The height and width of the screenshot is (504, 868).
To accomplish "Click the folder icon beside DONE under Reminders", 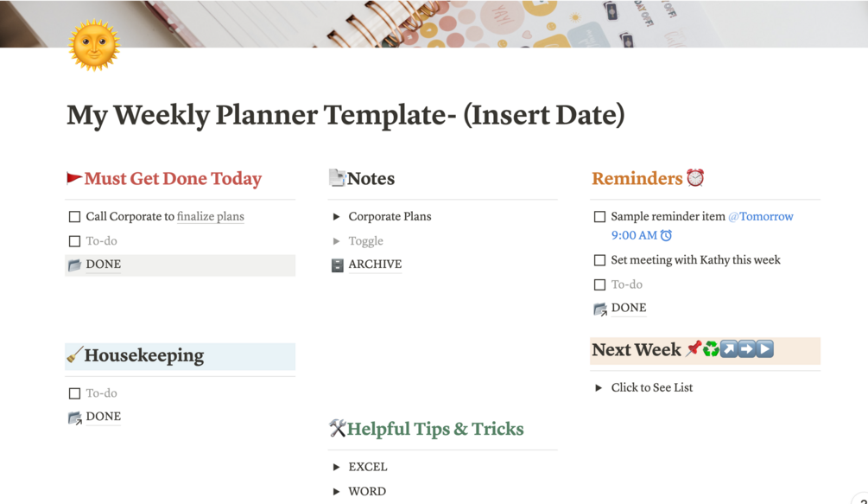I will point(600,309).
